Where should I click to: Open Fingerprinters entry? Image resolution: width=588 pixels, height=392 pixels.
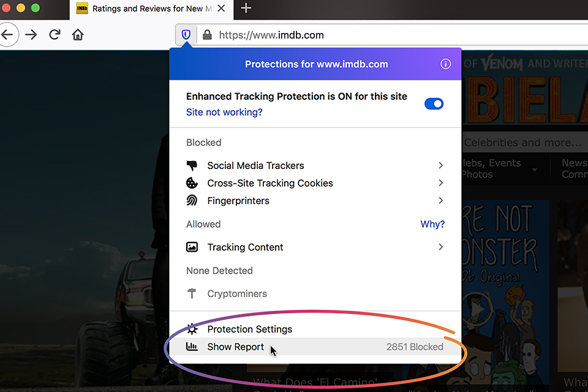click(x=315, y=201)
